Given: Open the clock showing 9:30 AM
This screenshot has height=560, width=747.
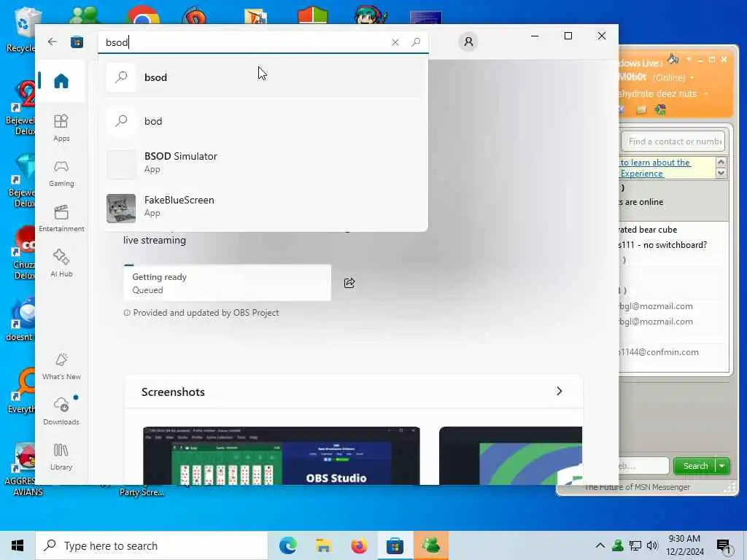Looking at the screenshot, I should [x=684, y=545].
